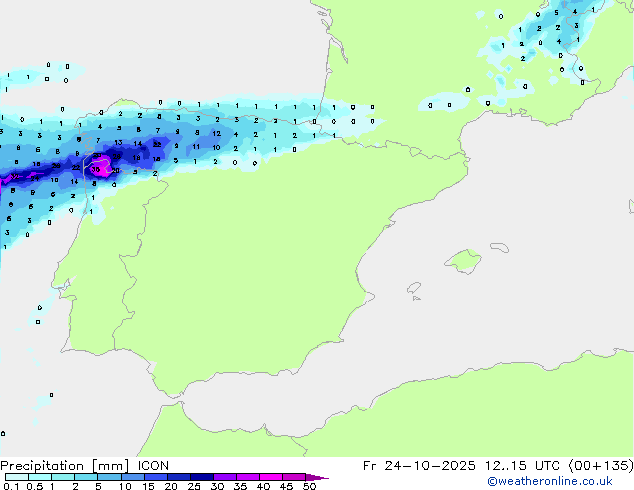The height and width of the screenshot is (490, 634).
Task: Click the '24' precipitation value on the map
Action: [35, 178]
